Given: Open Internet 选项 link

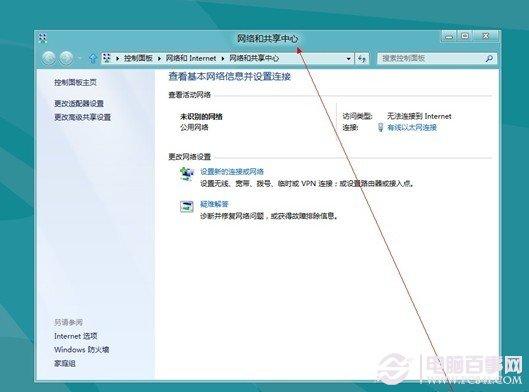Looking at the screenshot, I should click(x=76, y=336).
